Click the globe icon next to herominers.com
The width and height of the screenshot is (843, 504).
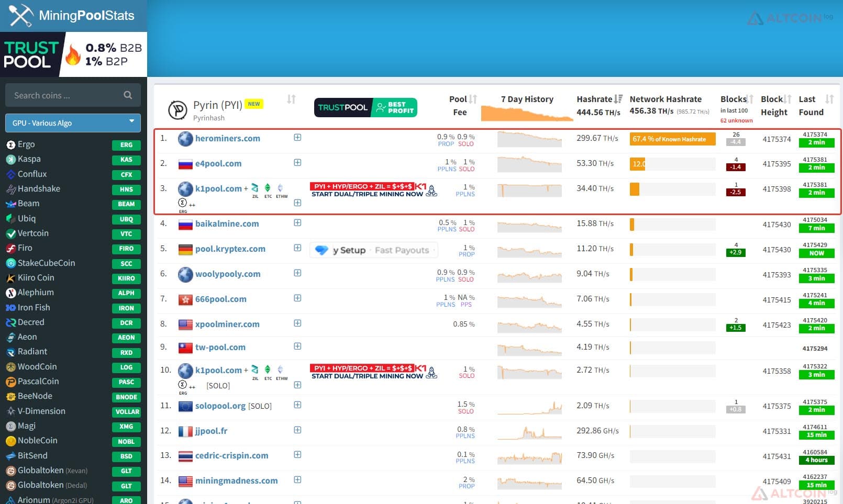click(x=185, y=139)
